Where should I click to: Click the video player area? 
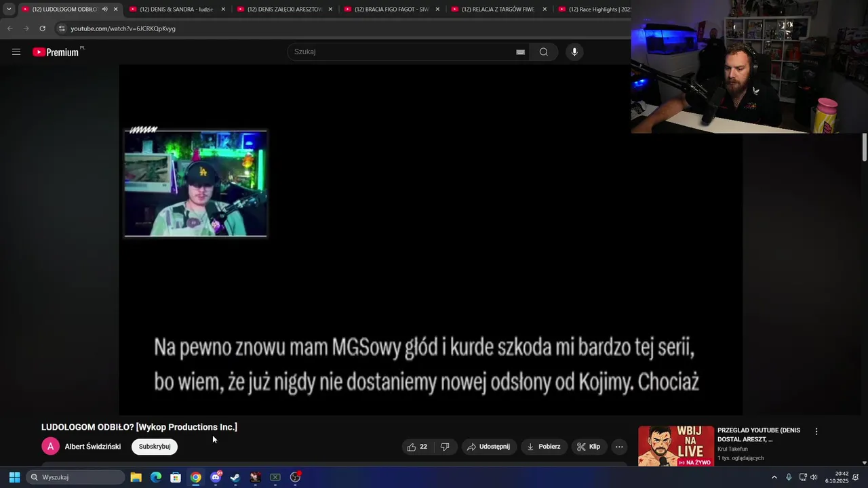coord(431,240)
